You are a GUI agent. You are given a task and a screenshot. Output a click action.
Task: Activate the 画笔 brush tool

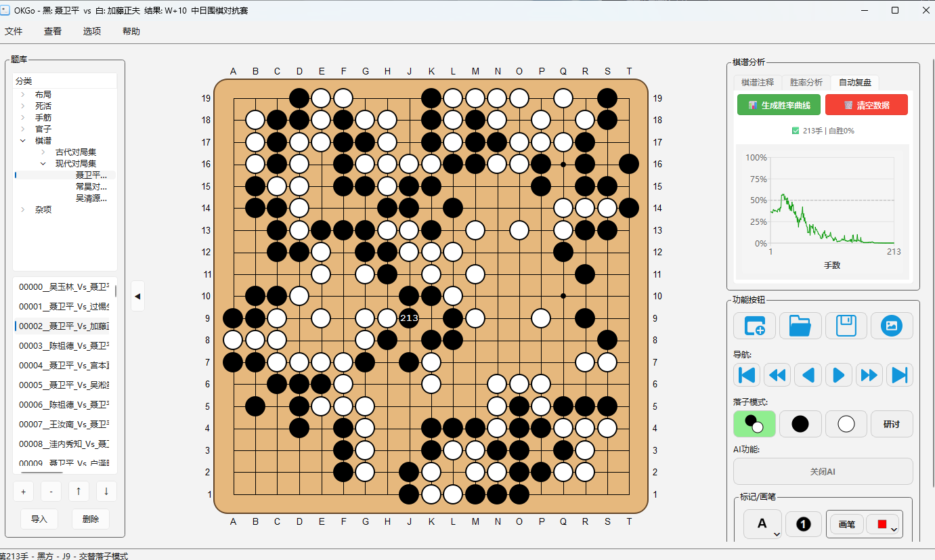tap(847, 524)
